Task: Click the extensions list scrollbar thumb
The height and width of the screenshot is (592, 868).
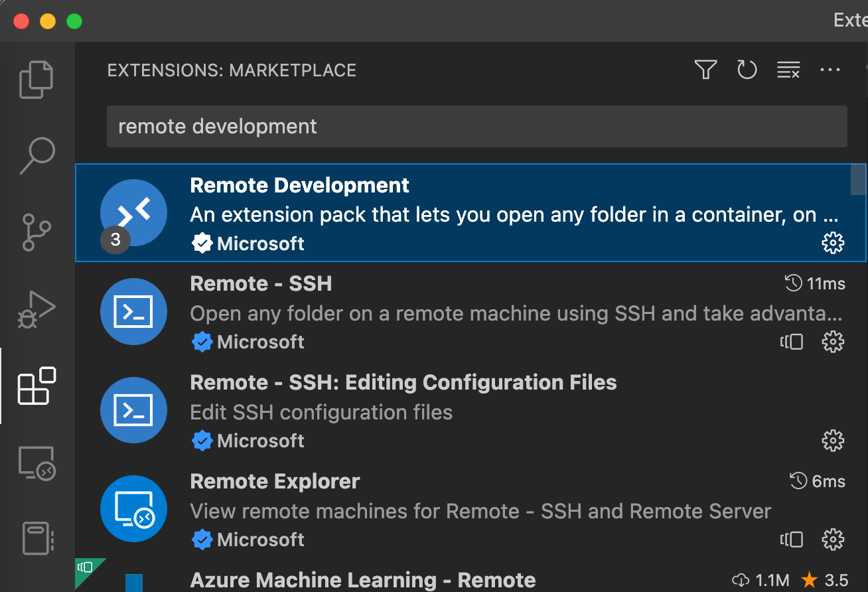Action: 858,180
